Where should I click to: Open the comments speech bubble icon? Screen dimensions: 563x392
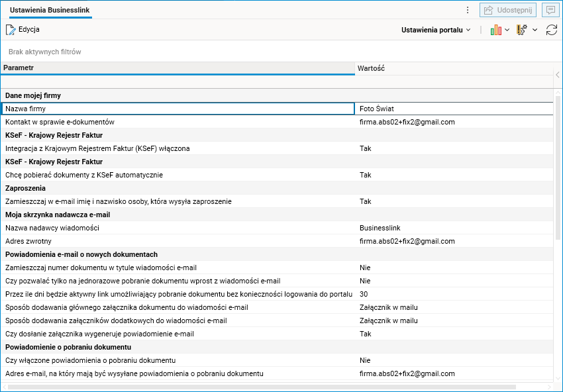click(x=549, y=10)
